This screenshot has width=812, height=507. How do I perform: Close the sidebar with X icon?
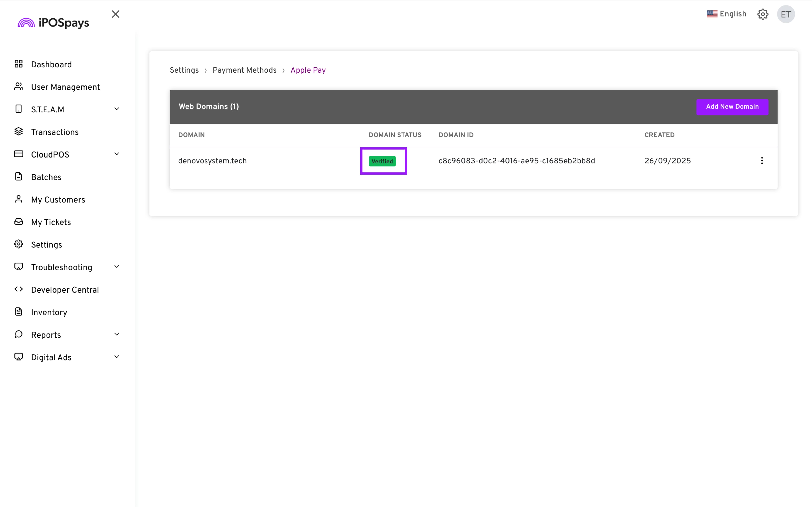(x=115, y=14)
